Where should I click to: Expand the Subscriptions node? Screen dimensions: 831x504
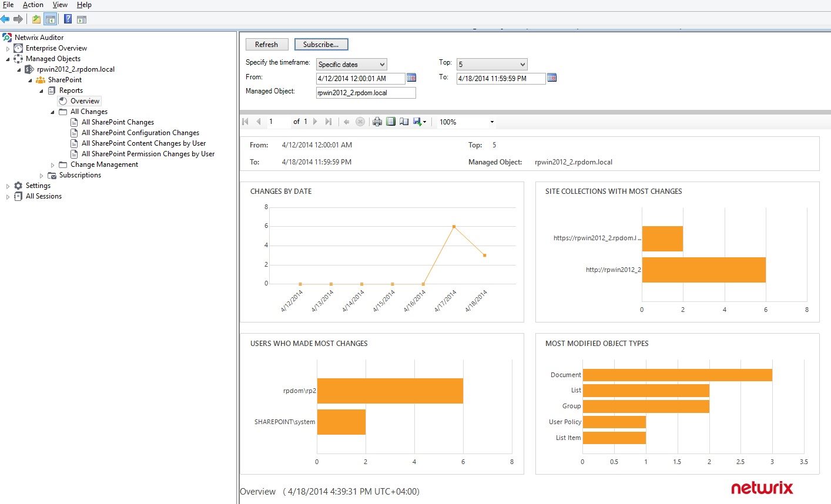pyautogui.click(x=41, y=176)
